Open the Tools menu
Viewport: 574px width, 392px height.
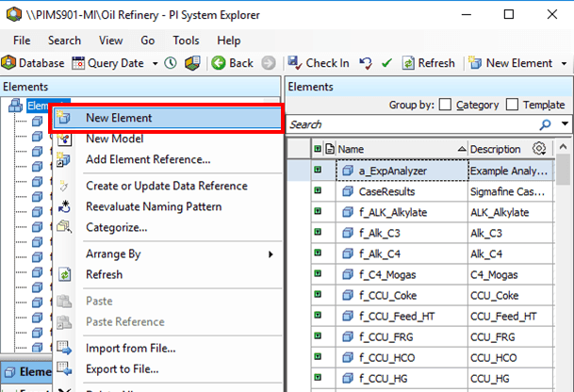[x=186, y=41]
